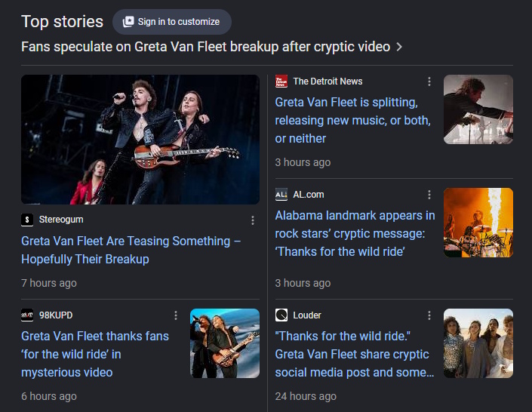Open Louder 'Thanks for the wild ride' article
The image size is (532, 412).
[355, 355]
